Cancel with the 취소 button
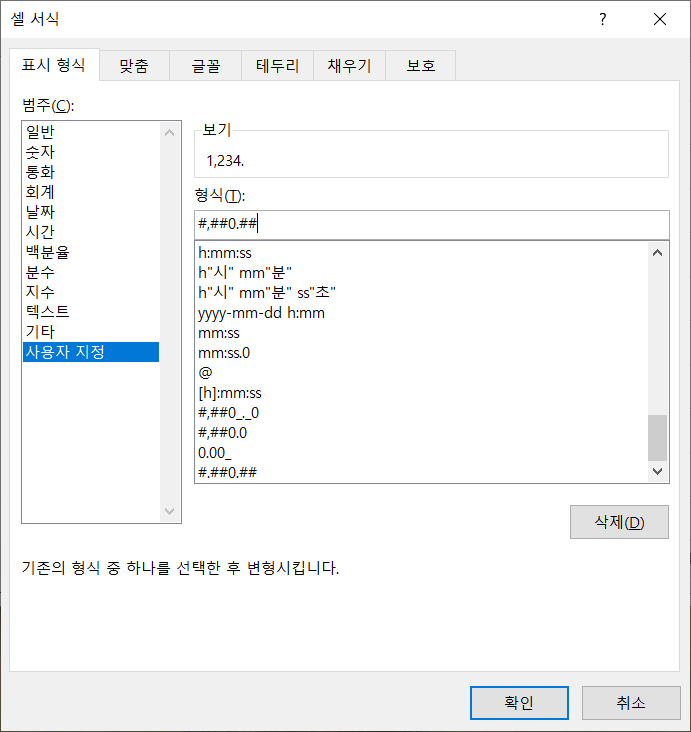The height and width of the screenshot is (732, 691). (631, 703)
